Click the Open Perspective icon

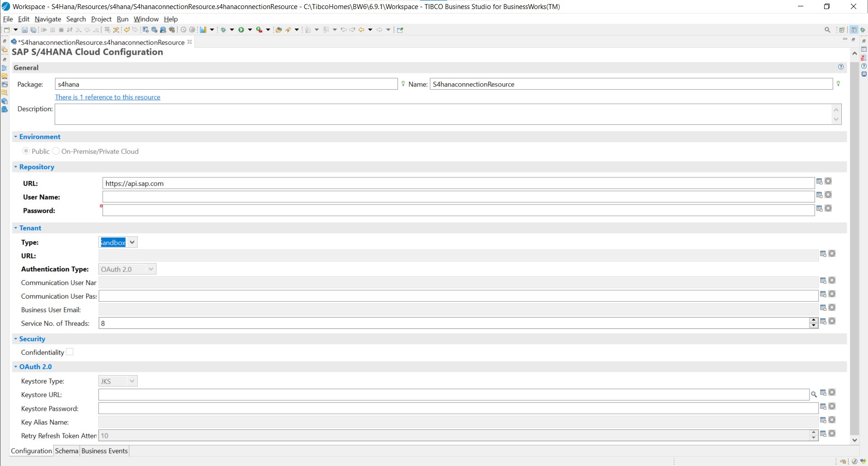[x=842, y=30]
